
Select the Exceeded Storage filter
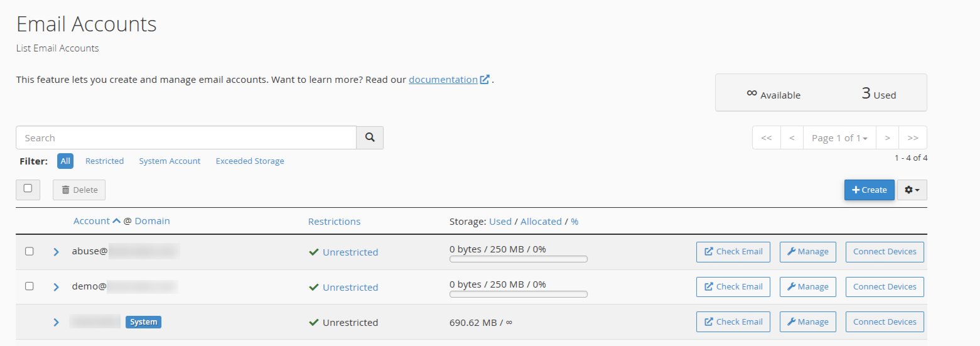[250, 161]
